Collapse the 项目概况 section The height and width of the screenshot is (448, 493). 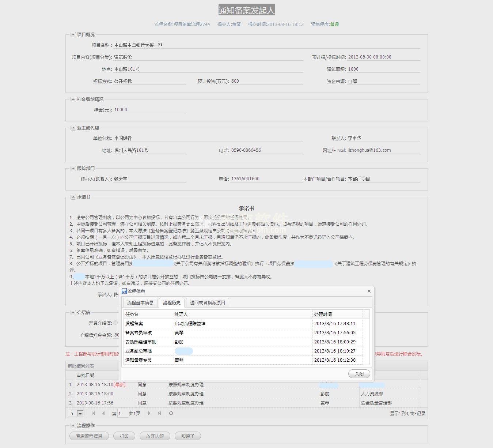tap(73, 35)
